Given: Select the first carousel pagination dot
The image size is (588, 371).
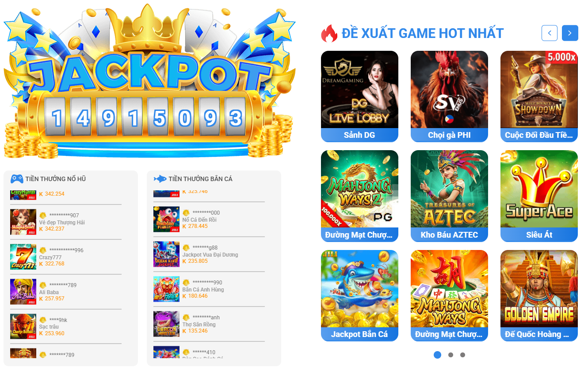Looking at the screenshot, I should coord(438,355).
